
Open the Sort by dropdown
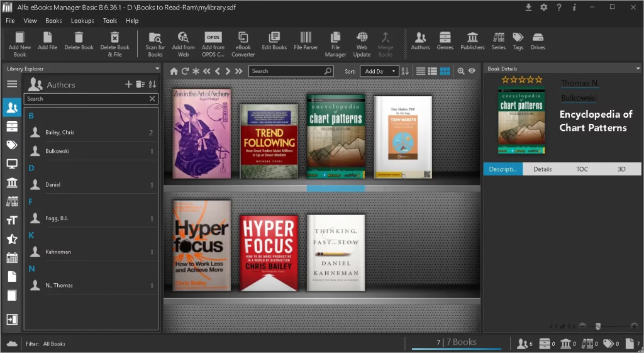click(x=380, y=71)
